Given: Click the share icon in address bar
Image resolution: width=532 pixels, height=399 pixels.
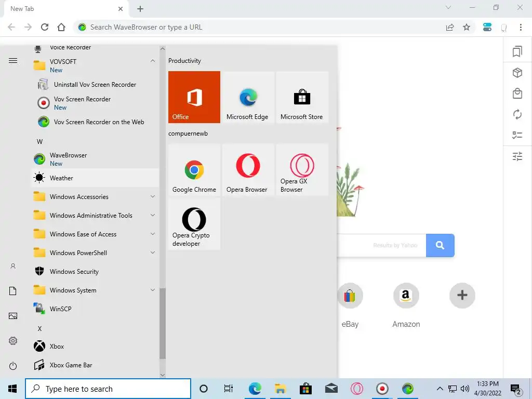Looking at the screenshot, I should (450, 27).
